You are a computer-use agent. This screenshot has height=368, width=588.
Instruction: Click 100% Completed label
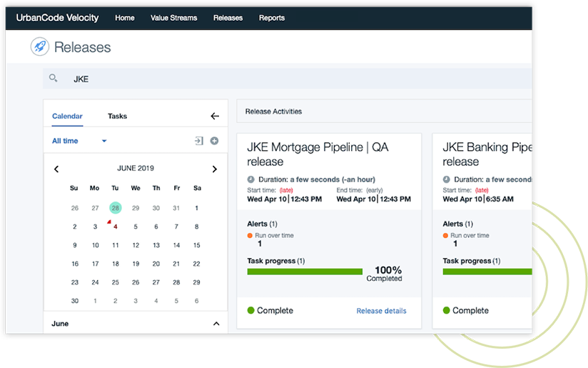click(x=385, y=274)
